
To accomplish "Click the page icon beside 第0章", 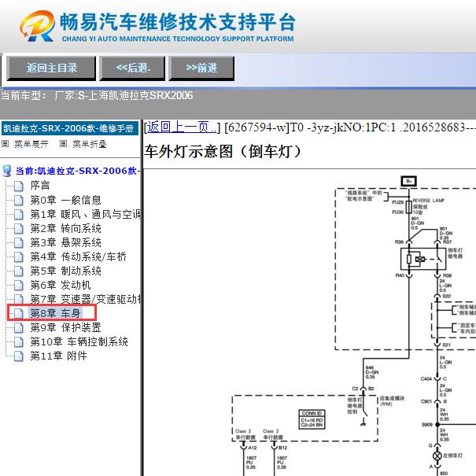I will click(19, 201).
